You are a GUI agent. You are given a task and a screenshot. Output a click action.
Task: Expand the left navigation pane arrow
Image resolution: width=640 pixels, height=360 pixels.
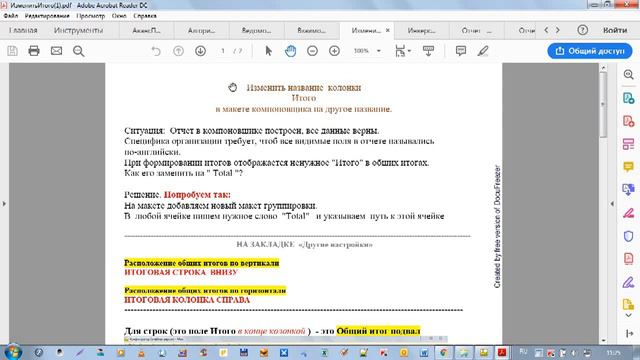4,203
